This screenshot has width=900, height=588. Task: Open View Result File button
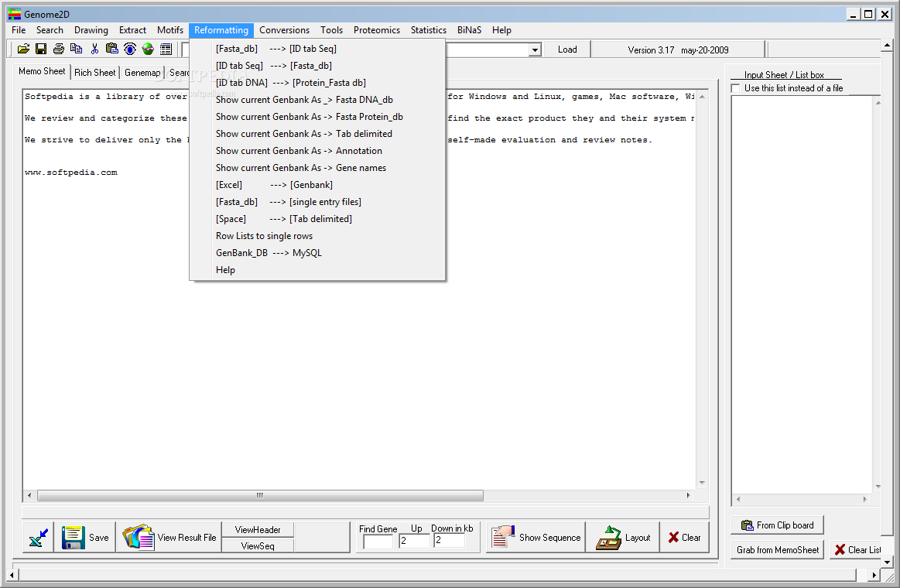pos(169,538)
